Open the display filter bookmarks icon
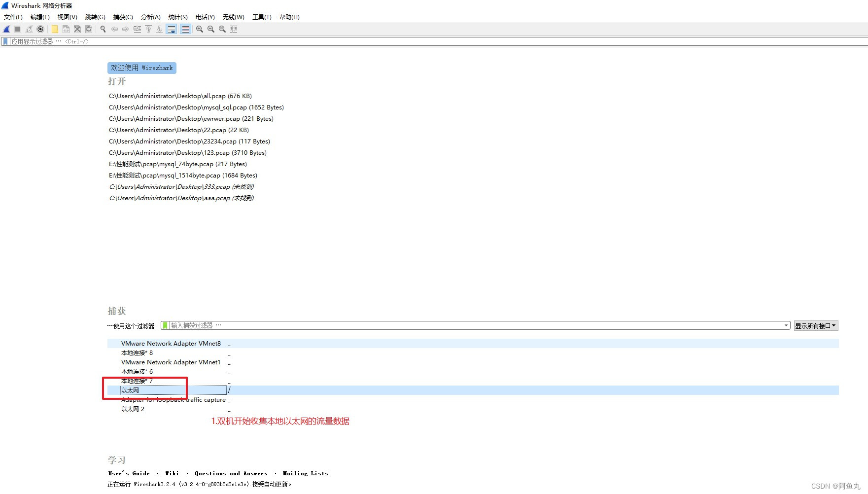 (x=4, y=41)
